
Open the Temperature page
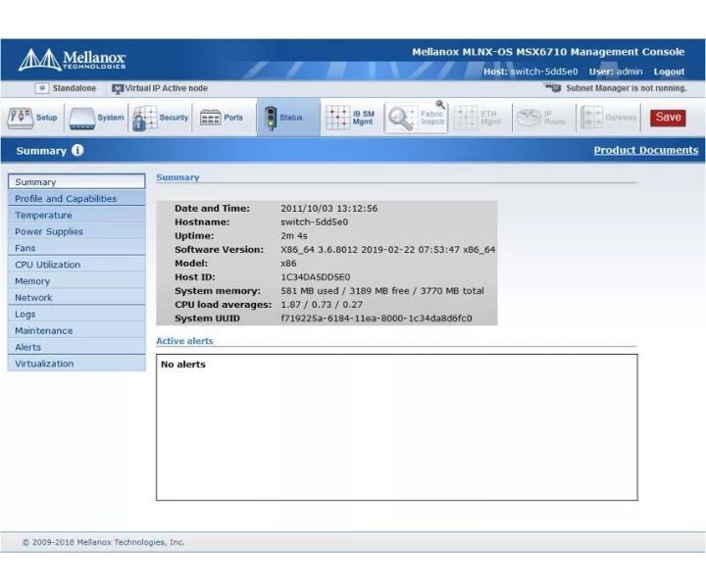(76, 215)
